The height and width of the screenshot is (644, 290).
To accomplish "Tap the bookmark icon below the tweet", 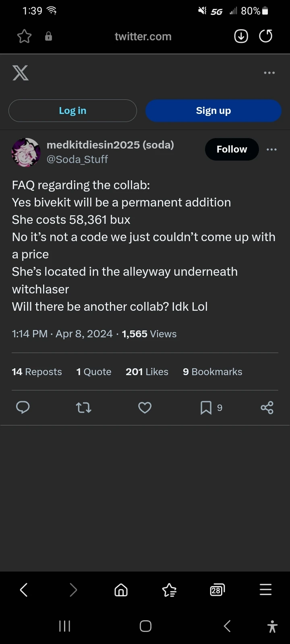I will tap(205, 408).
